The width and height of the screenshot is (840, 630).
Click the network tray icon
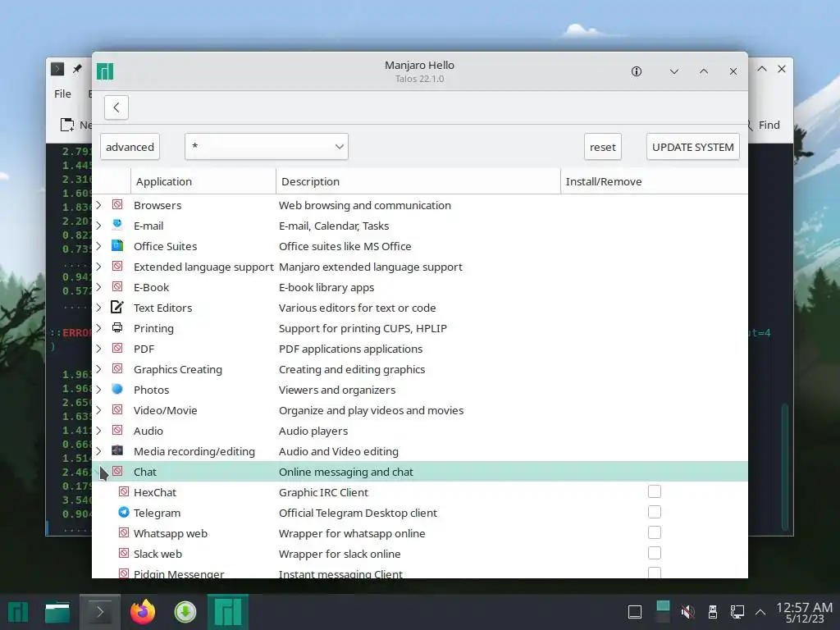(737, 611)
